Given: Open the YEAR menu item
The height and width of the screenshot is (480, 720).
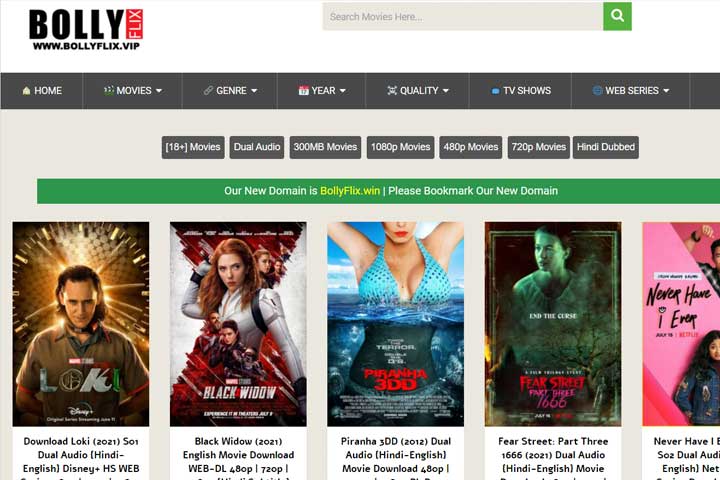Looking at the screenshot, I should (x=322, y=90).
